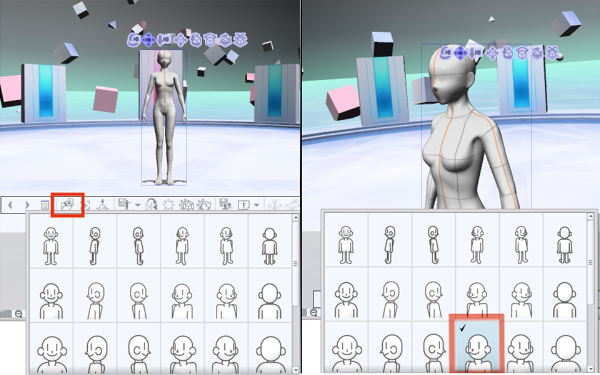The image size is (600, 375).
Task: Select the checked camera preset highlighted in blue
Action: click(x=476, y=345)
